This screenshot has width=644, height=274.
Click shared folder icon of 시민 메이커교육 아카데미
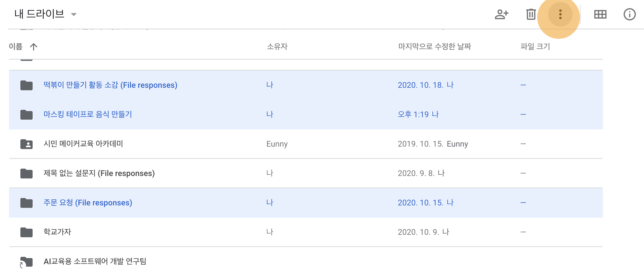click(x=26, y=144)
